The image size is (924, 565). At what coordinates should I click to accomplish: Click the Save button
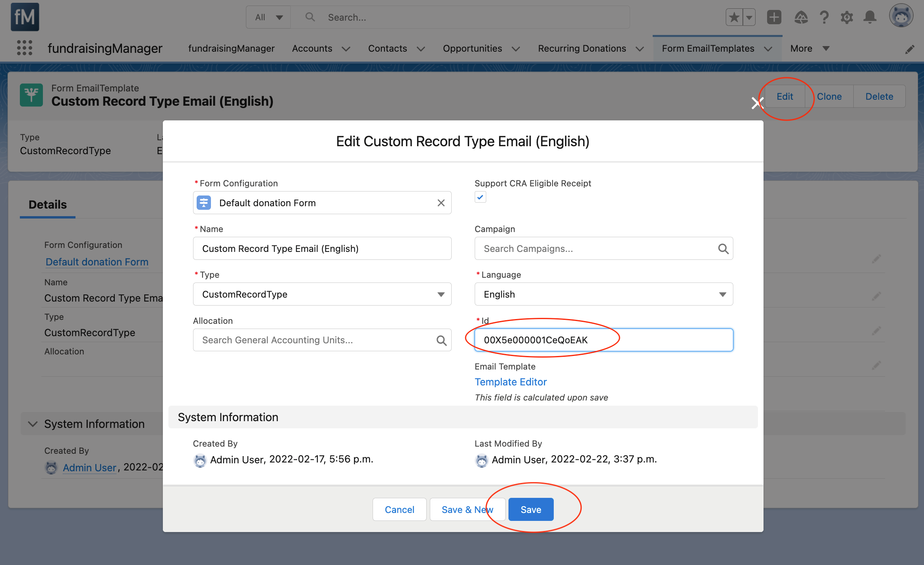531,509
